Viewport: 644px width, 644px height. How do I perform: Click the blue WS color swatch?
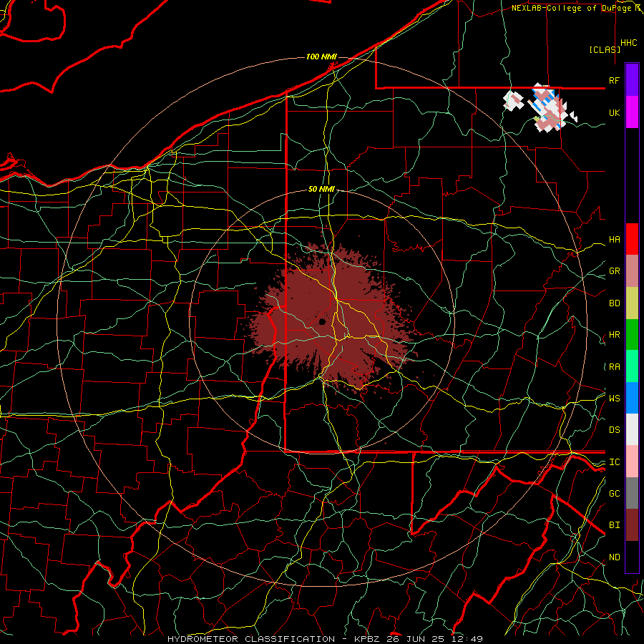pyautogui.click(x=632, y=398)
